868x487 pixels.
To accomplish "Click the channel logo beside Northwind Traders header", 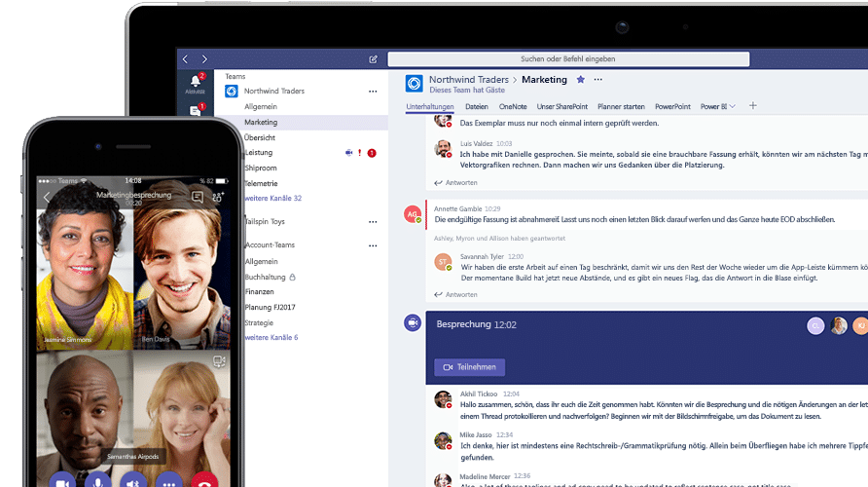I will pyautogui.click(x=415, y=84).
